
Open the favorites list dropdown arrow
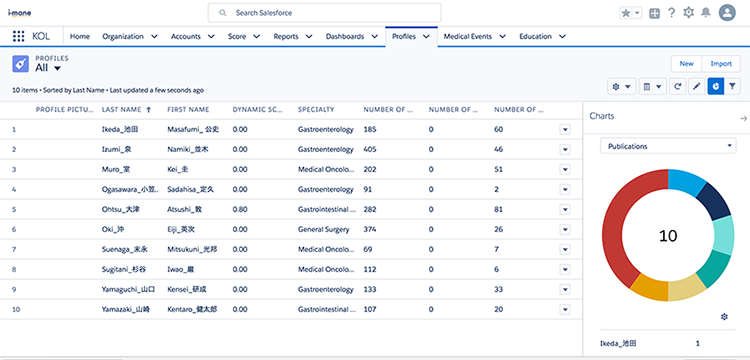point(637,13)
